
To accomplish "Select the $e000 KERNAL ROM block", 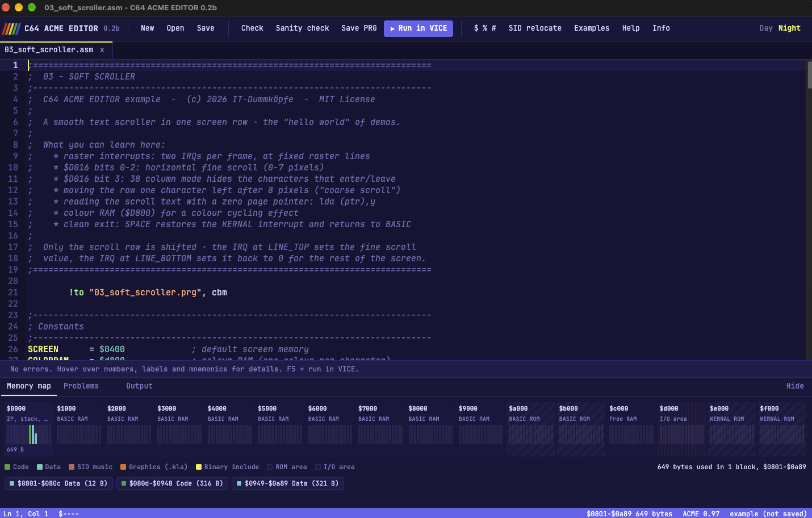I will click(x=731, y=429).
